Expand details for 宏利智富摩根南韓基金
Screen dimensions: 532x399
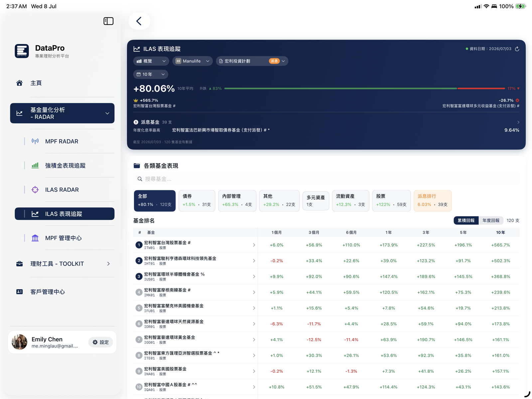(x=254, y=292)
